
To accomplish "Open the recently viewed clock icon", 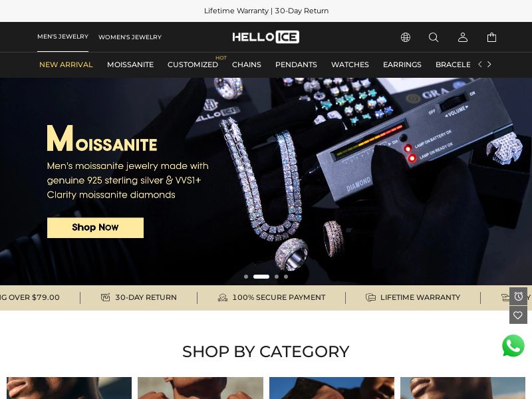I will (x=518, y=297).
